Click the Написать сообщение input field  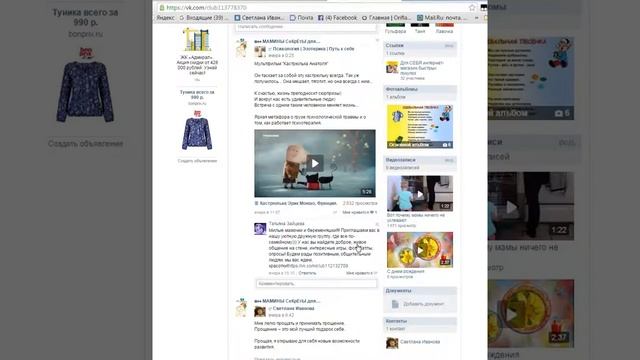(305, 27)
